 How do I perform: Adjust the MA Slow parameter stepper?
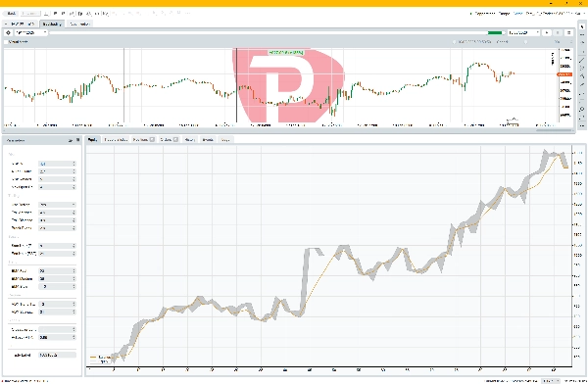(x=73, y=286)
